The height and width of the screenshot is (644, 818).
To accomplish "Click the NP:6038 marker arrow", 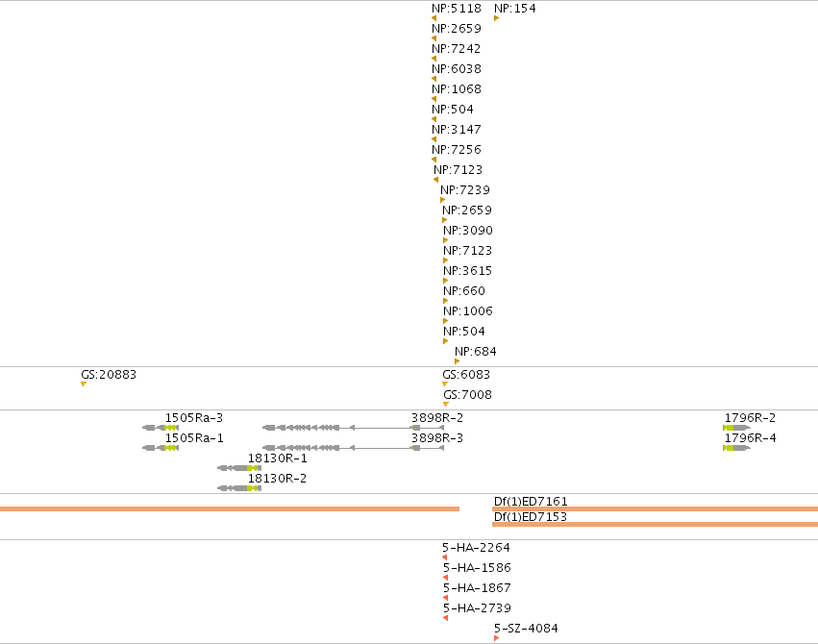I will [x=434, y=79].
